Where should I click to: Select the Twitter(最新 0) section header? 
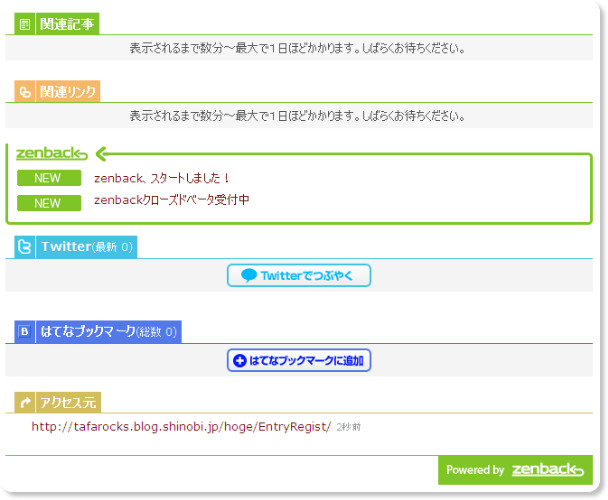76,247
